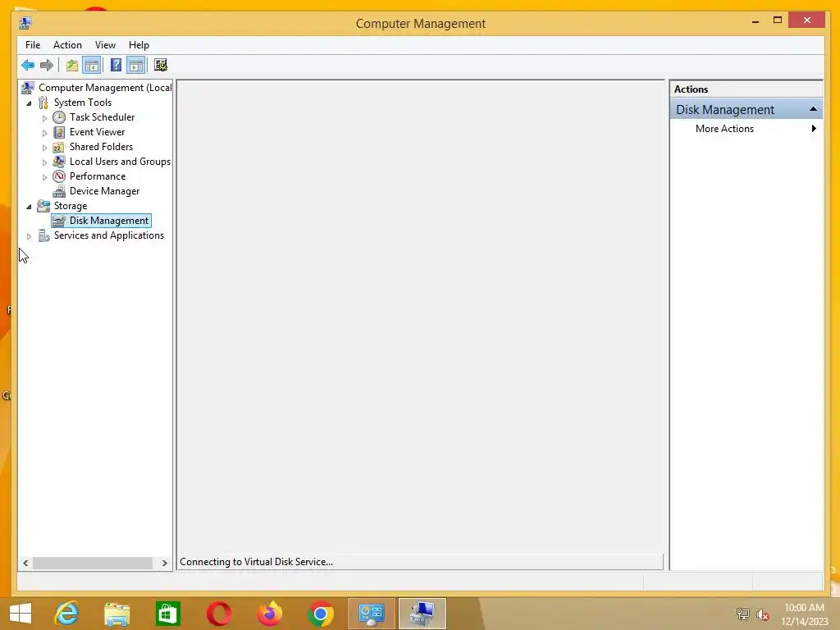Click the tree pane scrollbar right arrow
The width and height of the screenshot is (840, 630).
tap(164, 563)
